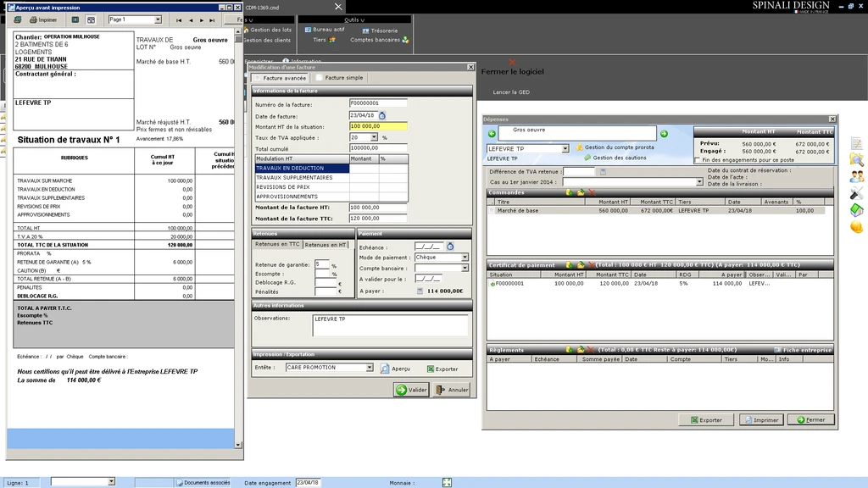Screen dimensions: 868x488
Task: Click the green next-post arrow in Dépenses
Action: tap(664, 133)
